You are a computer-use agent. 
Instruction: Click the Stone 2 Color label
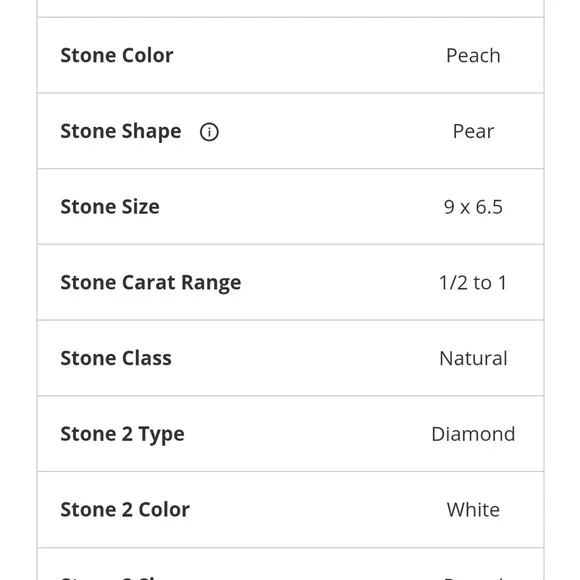click(125, 510)
